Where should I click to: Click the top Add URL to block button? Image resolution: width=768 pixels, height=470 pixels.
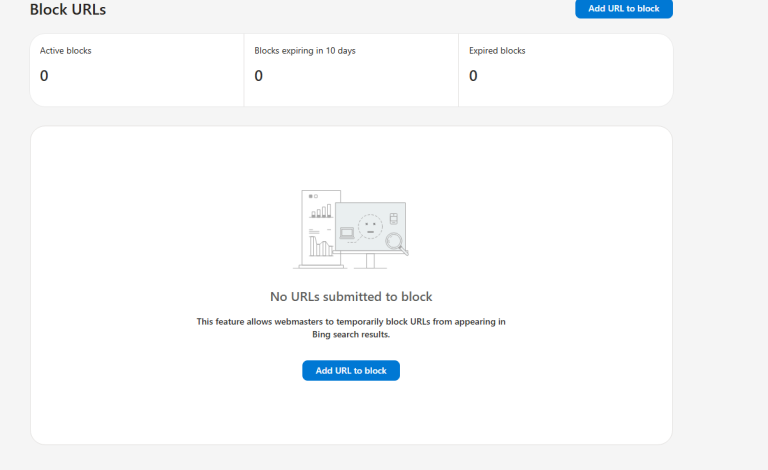(x=624, y=9)
